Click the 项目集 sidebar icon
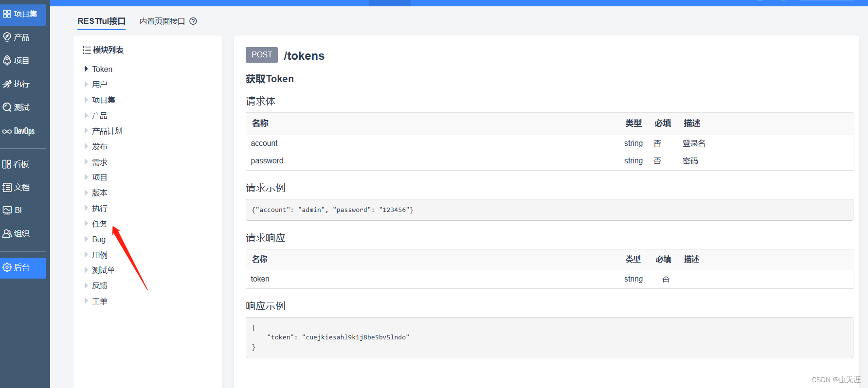The image size is (868, 388). point(7,14)
